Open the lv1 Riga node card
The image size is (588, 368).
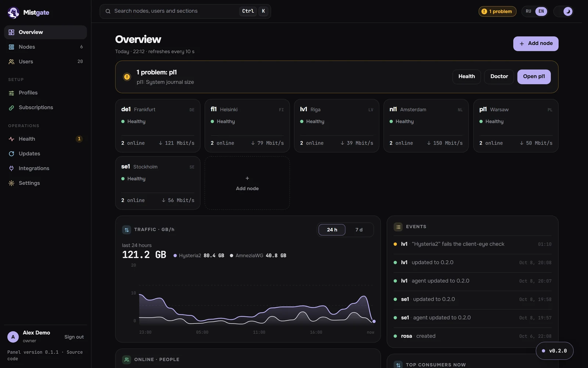click(x=337, y=126)
